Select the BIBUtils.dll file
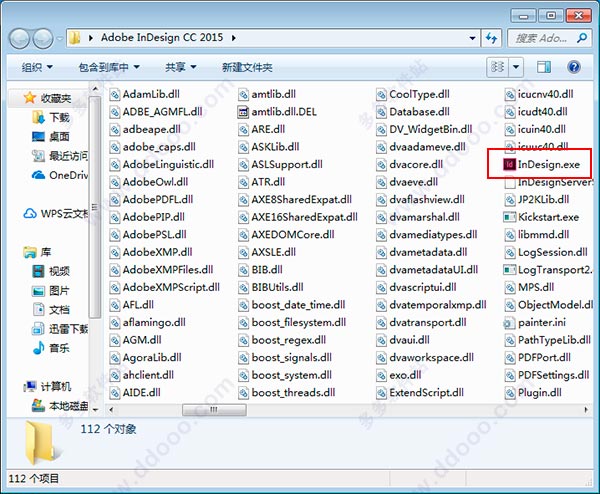 click(x=271, y=287)
